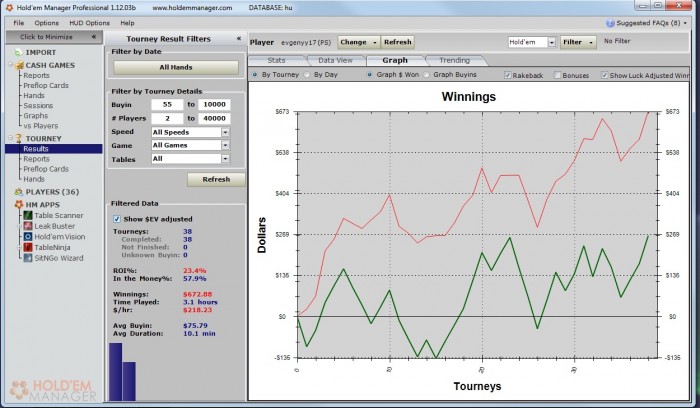Click Refresh next to the Change button

[397, 42]
